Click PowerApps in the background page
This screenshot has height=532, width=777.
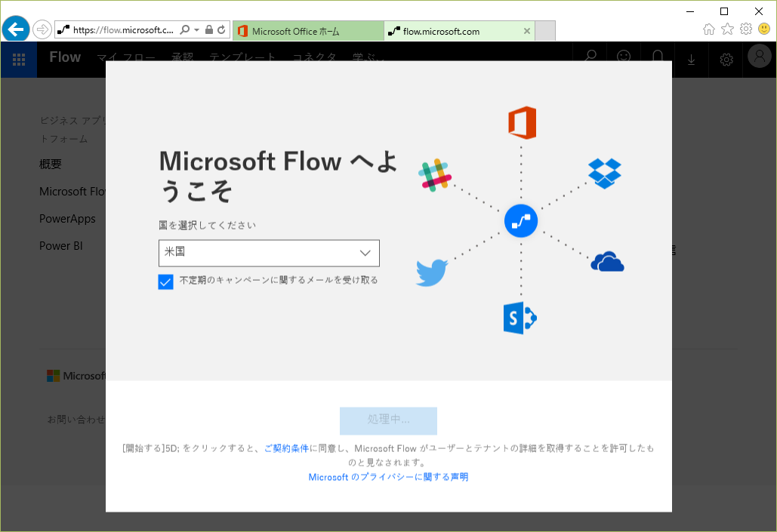coord(67,219)
